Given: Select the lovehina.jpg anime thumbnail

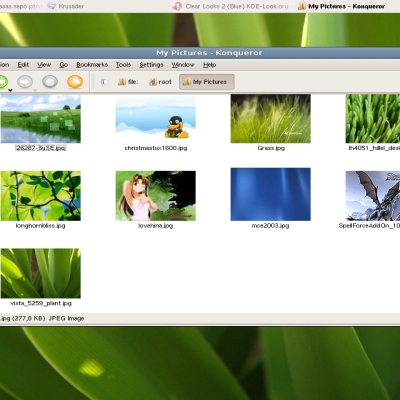Looking at the screenshot, I should point(156,196).
